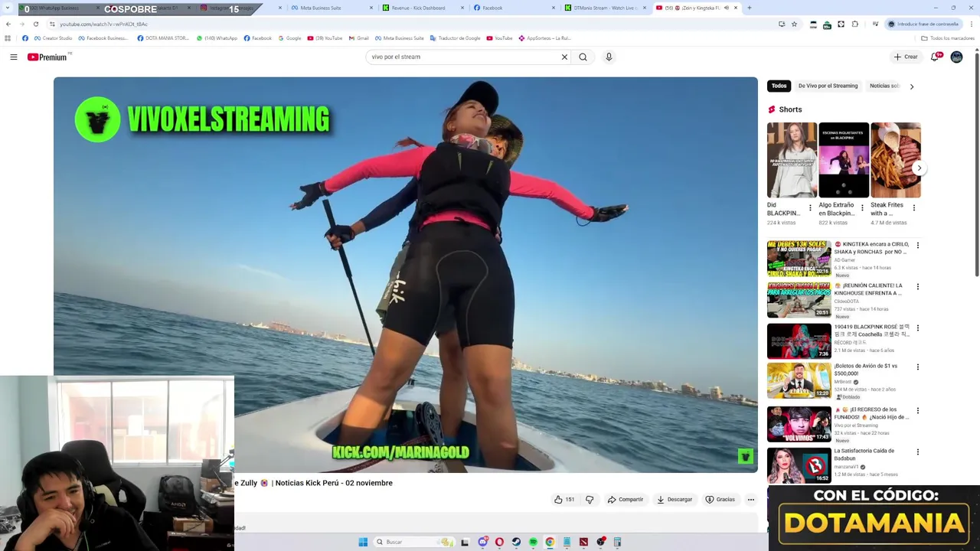Viewport: 980px width, 551px height.
Task: Show more filter chips with arrow
Action: [912, 86]
